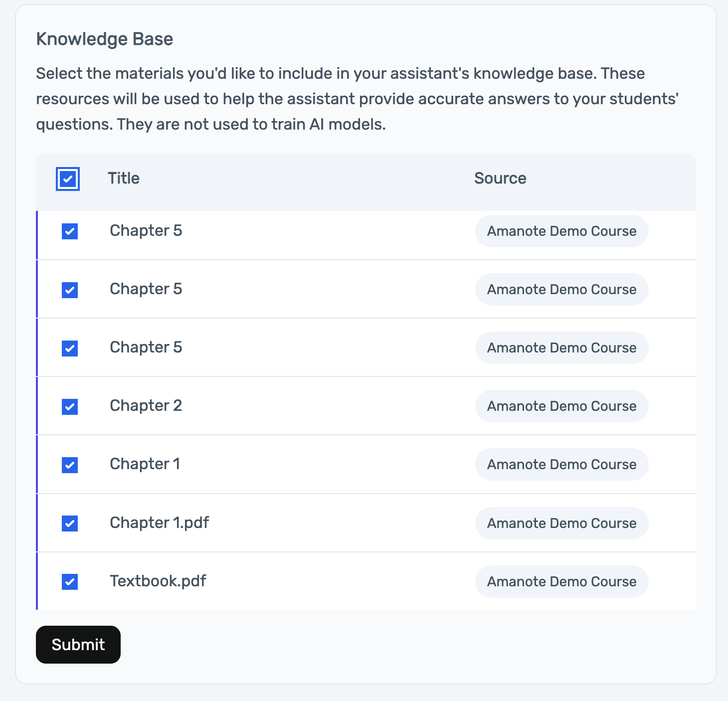Untick checkbox for Chapter 1 without .pdf

point(70,465)
